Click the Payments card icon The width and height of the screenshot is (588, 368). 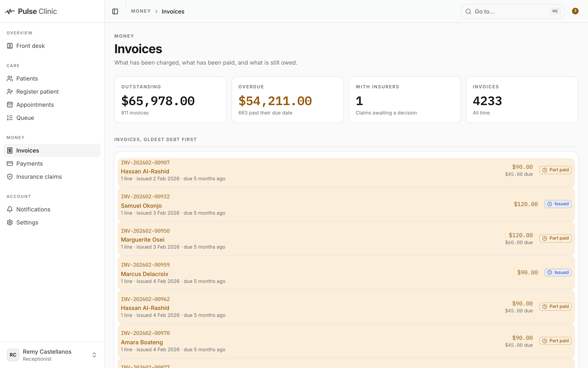pyautogui.click(x=10, y=164)
